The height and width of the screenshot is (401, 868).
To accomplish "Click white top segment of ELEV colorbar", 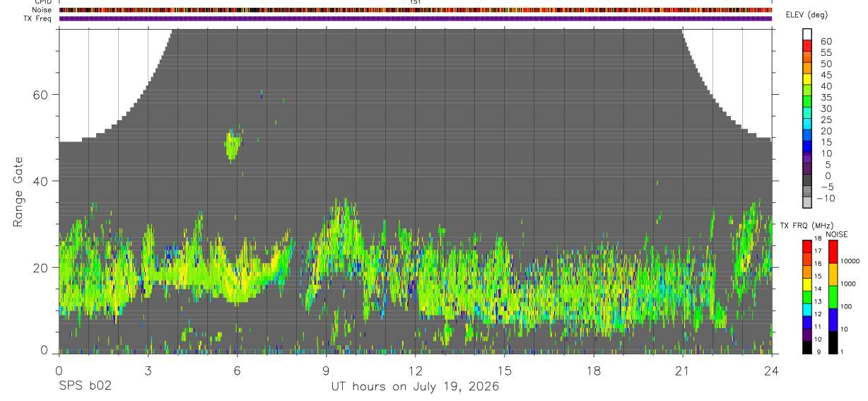I will pyautogui.click(x=808, y=33).
